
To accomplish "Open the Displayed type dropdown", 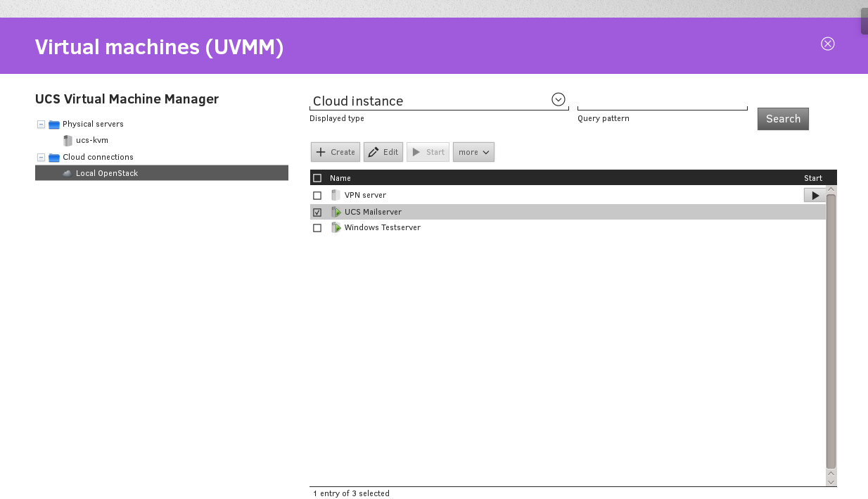I will pos(558,100).
